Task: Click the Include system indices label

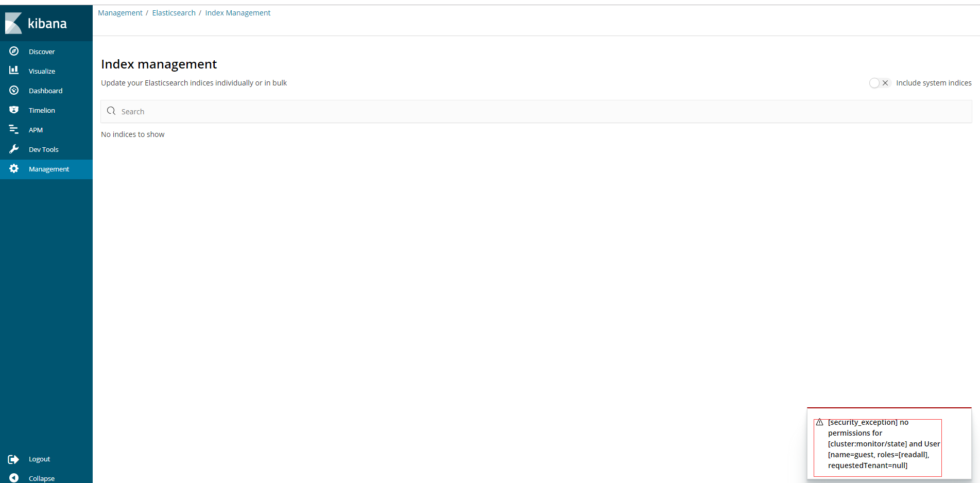Action: pos(934,83)
